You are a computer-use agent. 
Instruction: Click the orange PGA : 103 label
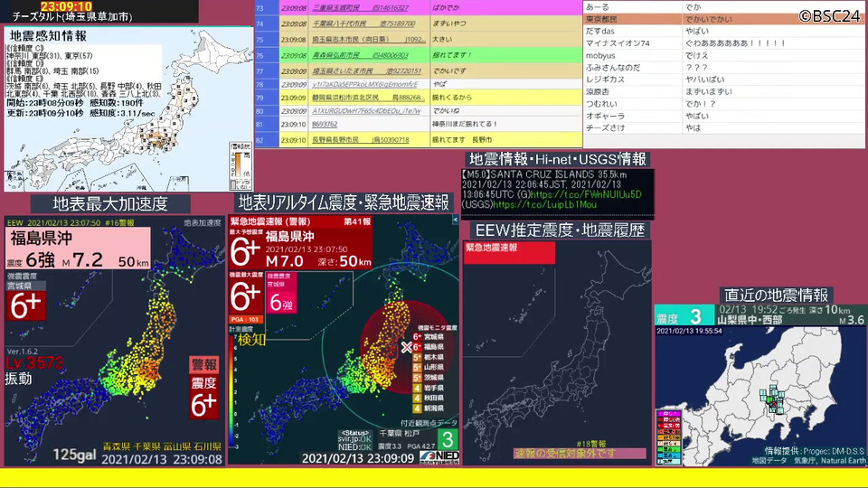(x=246, y=319)
